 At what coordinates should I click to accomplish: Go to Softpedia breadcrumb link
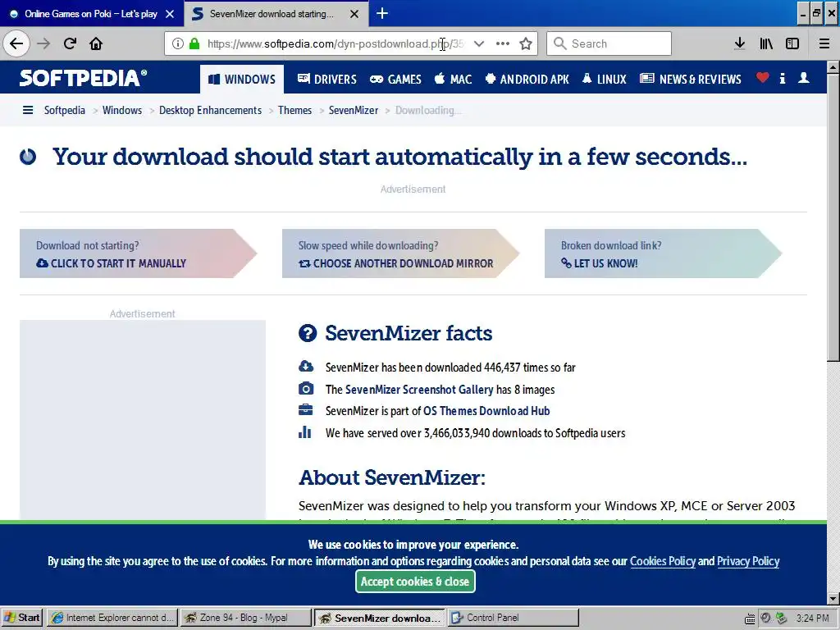click(x=64, y=111)
